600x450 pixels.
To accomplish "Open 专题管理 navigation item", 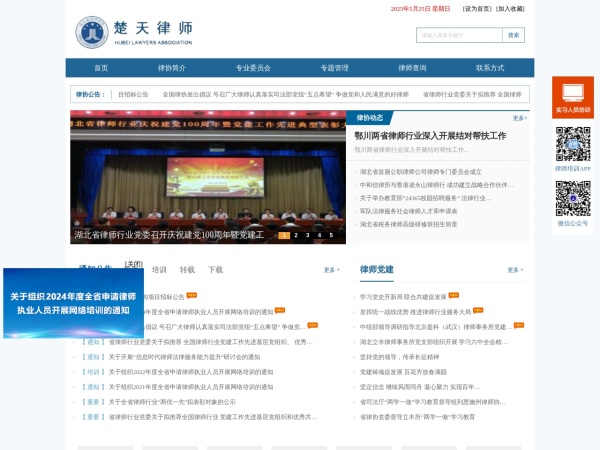I will tap(334, 68).
